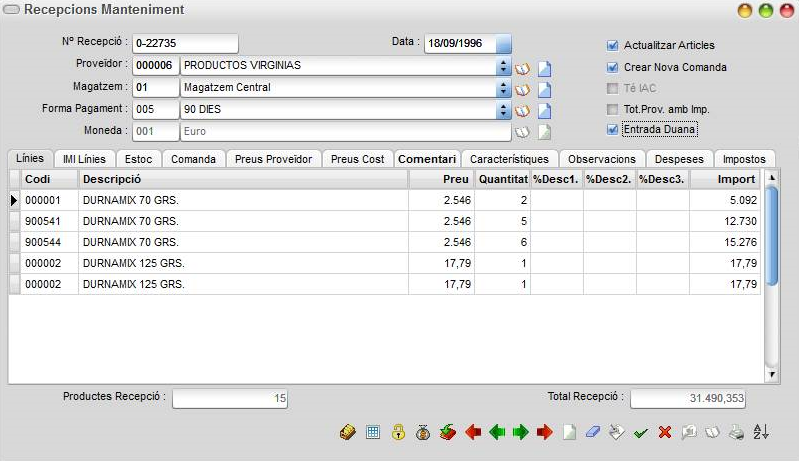This screenshot has height=461, width=799.
Task: Click the blue eraser icon
Action: tap(593, 432)
